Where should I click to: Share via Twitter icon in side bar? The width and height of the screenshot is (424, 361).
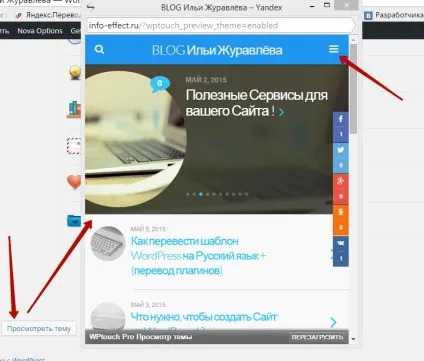pos(341,150)
